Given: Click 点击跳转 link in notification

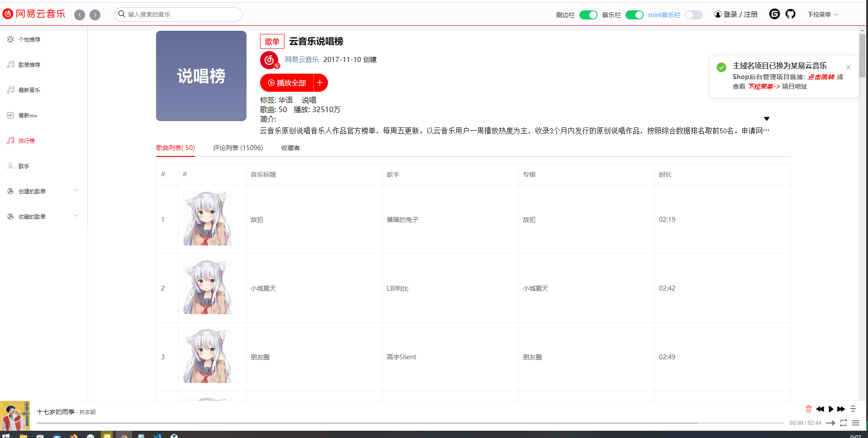Looking at the screenshot, I should click(821, 77).
